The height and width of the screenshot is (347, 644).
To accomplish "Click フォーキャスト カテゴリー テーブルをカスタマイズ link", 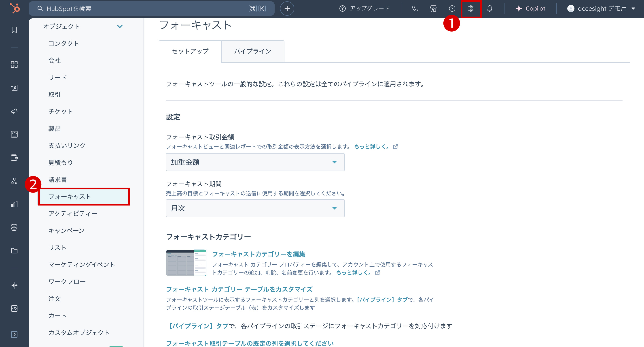I will click(x=239, y=289).
